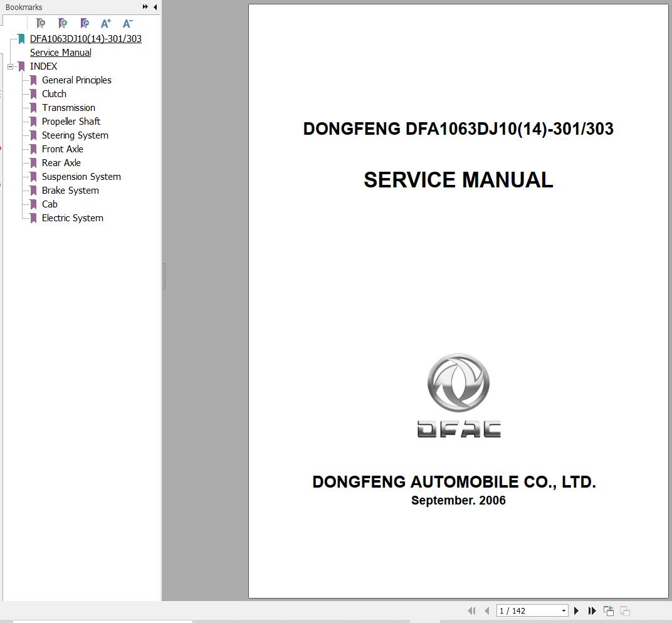Click the purple bookmark icon next to INDEX
The height and width of the screenshot is (623, 672).
point(21,66)
